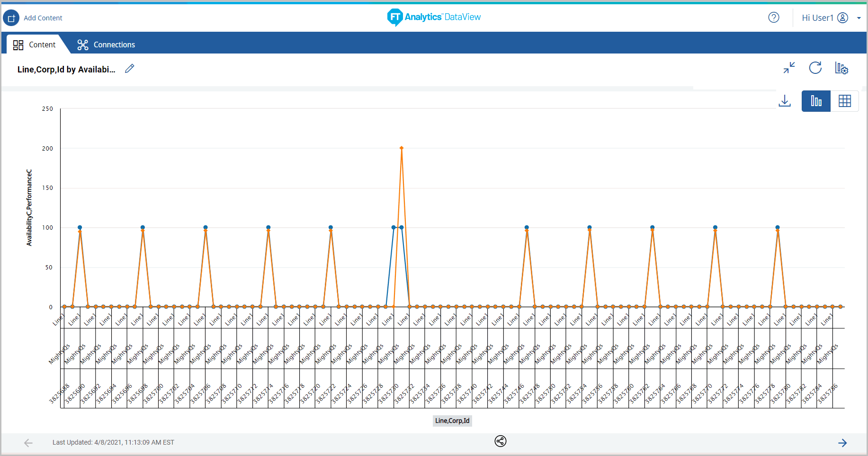
Task: Open the help question mark icon
Action: (x=773, y=18)
